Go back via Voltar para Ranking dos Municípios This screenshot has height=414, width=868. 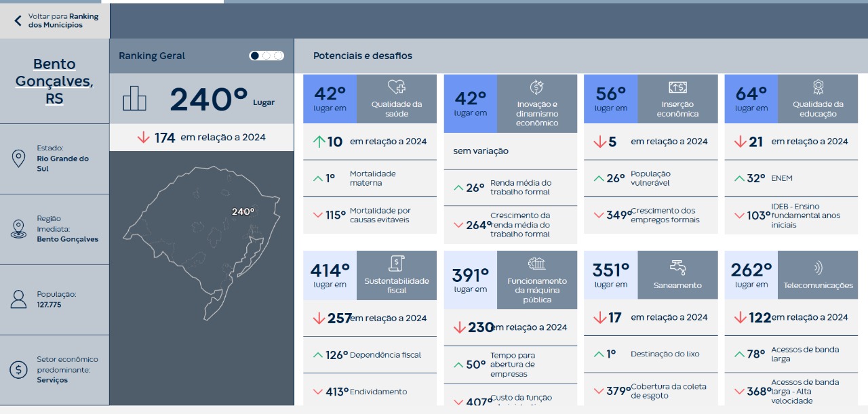[63, 21]
